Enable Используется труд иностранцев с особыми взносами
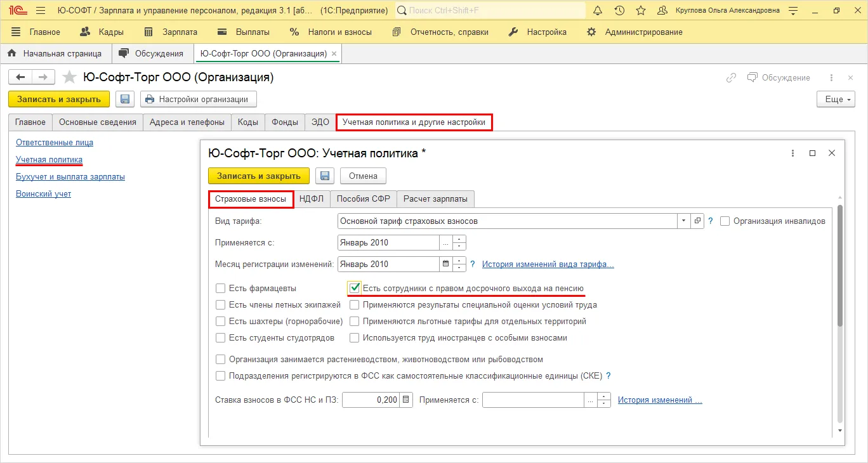 tap(355, 338)
